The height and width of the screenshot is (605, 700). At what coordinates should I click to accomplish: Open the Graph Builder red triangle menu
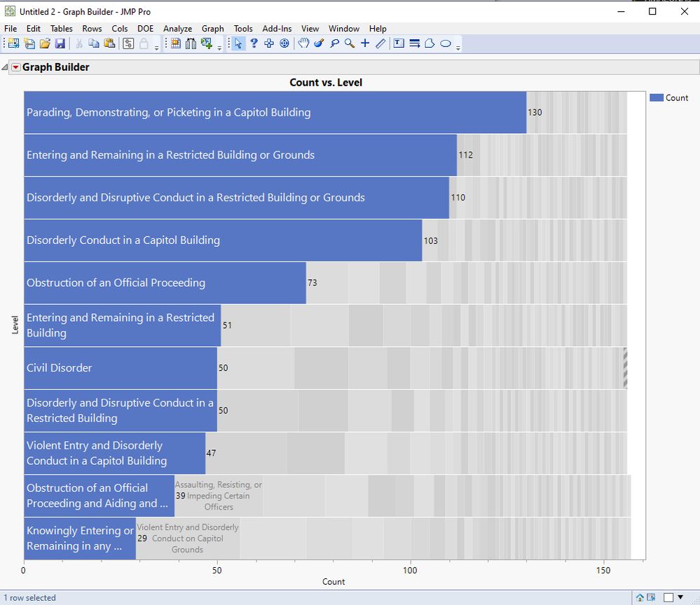(x=15, y=67)
